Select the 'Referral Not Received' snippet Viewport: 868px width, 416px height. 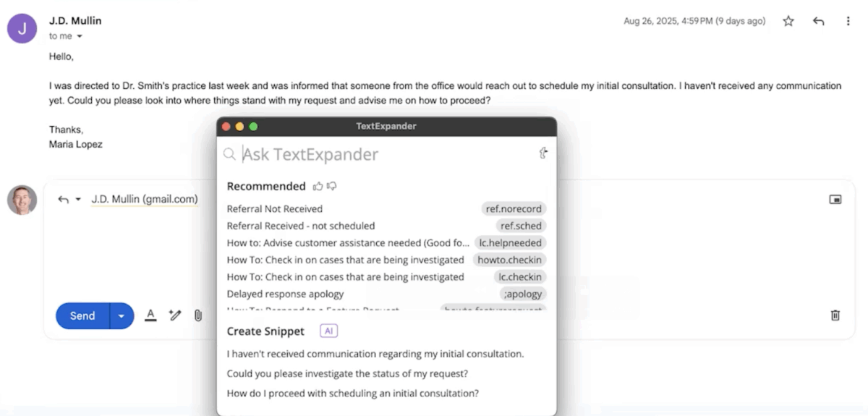click(275, 209)
